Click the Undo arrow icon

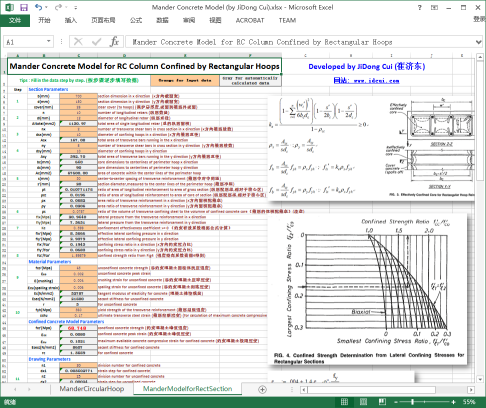[39, 7]
